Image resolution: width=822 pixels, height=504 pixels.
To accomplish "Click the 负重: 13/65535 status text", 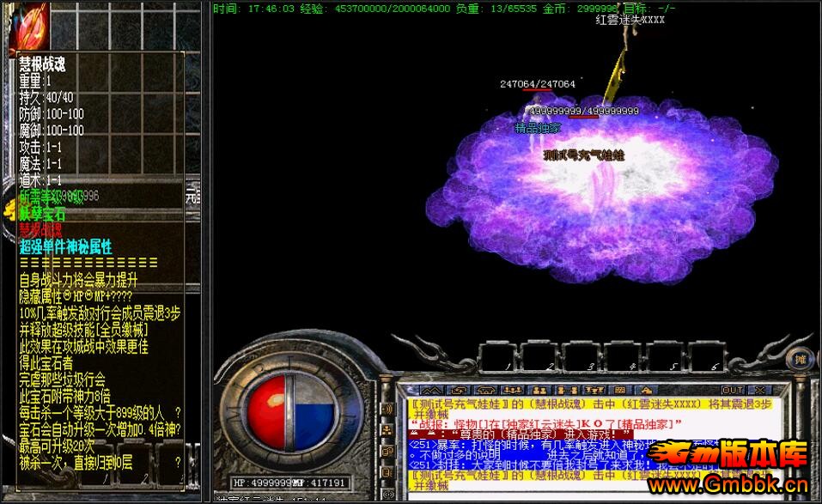I will point(496,9).
